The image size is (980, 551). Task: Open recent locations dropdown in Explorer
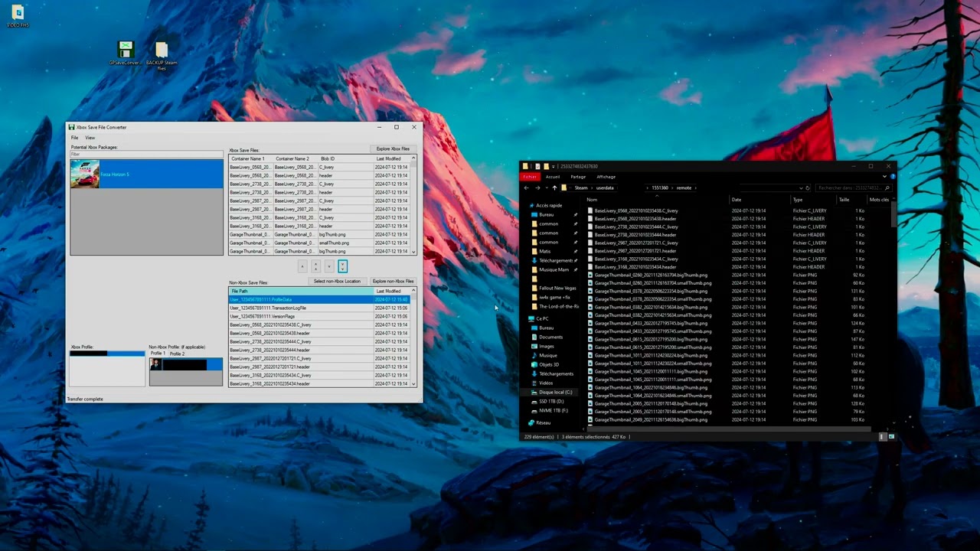coord(545,187)
